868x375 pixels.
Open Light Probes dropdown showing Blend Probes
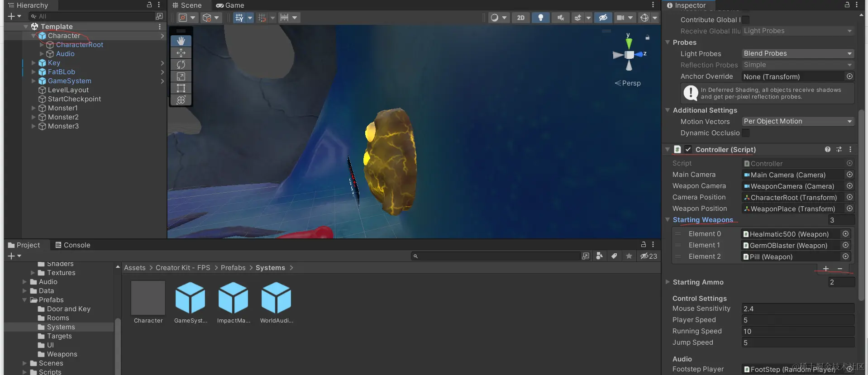point(798,53)
